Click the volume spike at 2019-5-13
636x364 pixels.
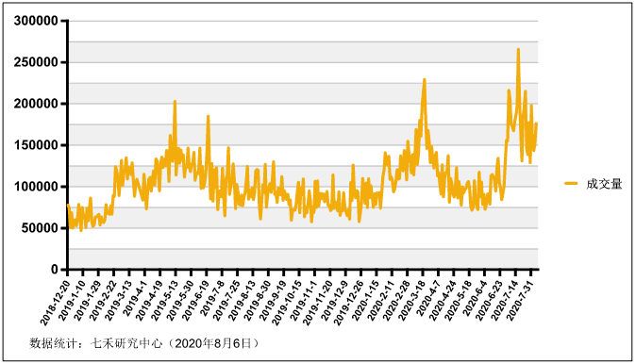(x=175, y=101)
